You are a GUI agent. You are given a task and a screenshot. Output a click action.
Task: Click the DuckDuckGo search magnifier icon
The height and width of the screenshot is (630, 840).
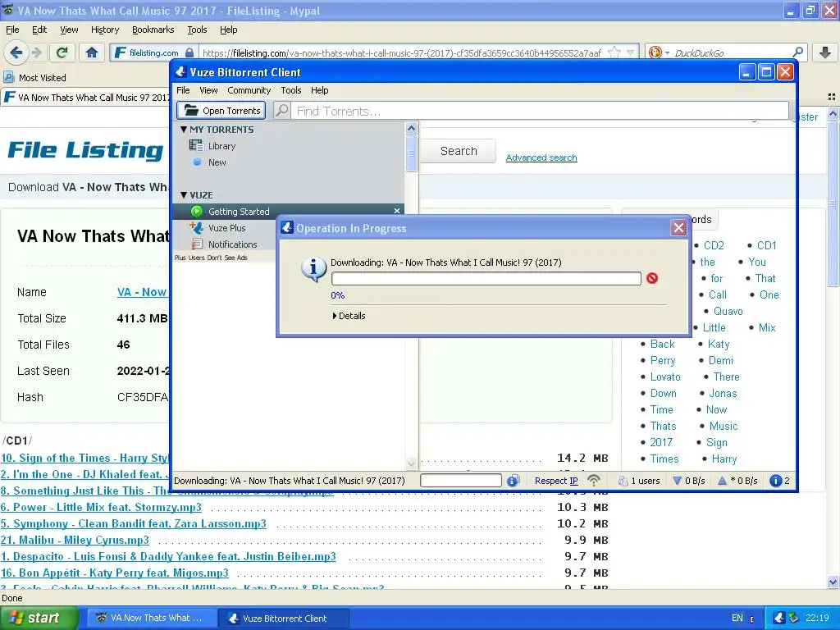point(797,52)
